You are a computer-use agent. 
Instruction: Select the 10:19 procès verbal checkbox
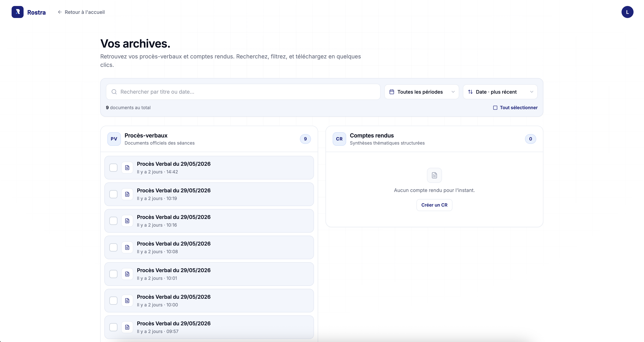(114, 194)
